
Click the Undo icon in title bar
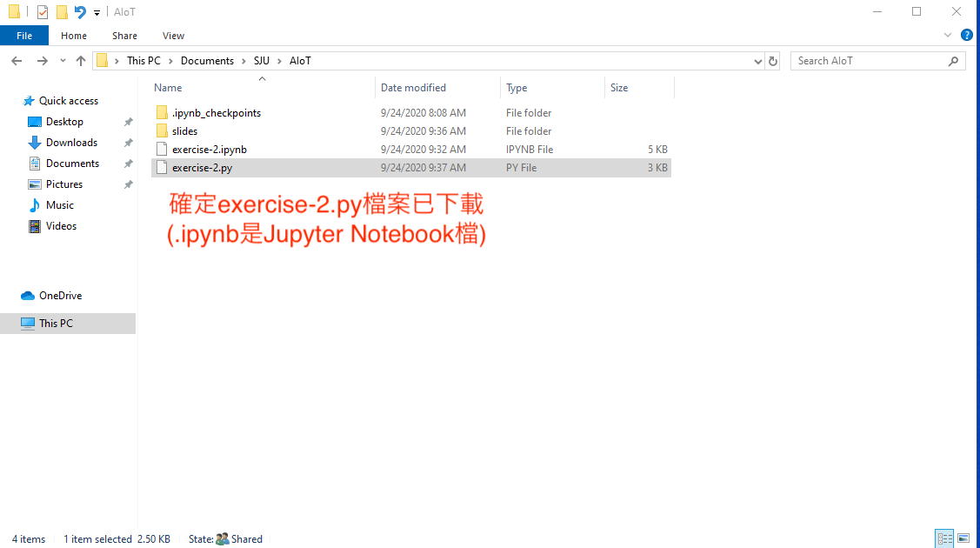coord(80,12)
